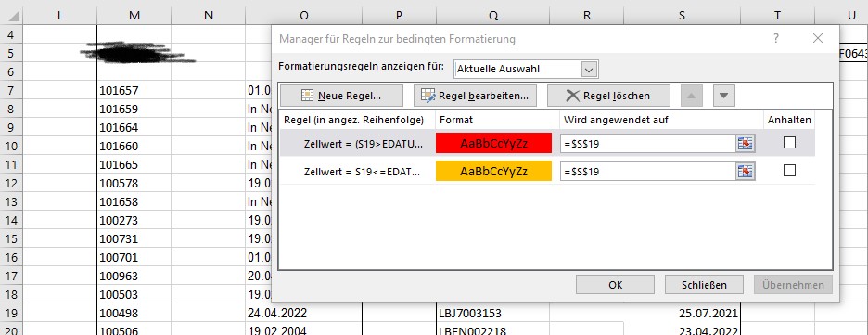Viewport: 868px width, 335px height.
Task: Click cell containing 100506
Action: pyautogui.click(x=134, y=329)
